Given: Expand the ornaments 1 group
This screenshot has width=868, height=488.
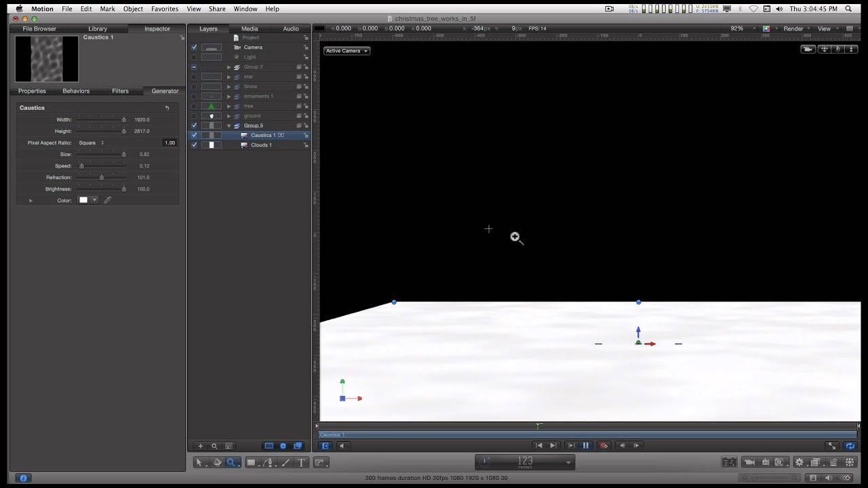Looking at the screenshot, I should point(229,96).
